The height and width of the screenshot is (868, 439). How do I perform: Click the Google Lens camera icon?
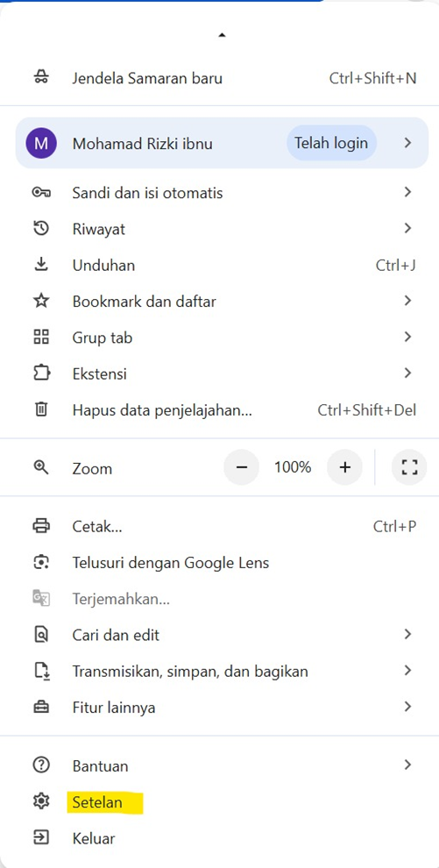(41, 562)
